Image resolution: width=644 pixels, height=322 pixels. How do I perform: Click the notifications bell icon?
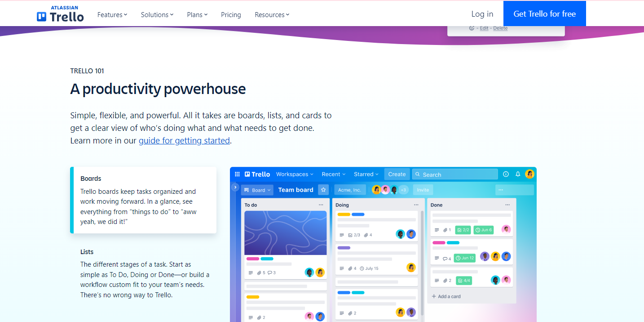[x=518, y=174]
